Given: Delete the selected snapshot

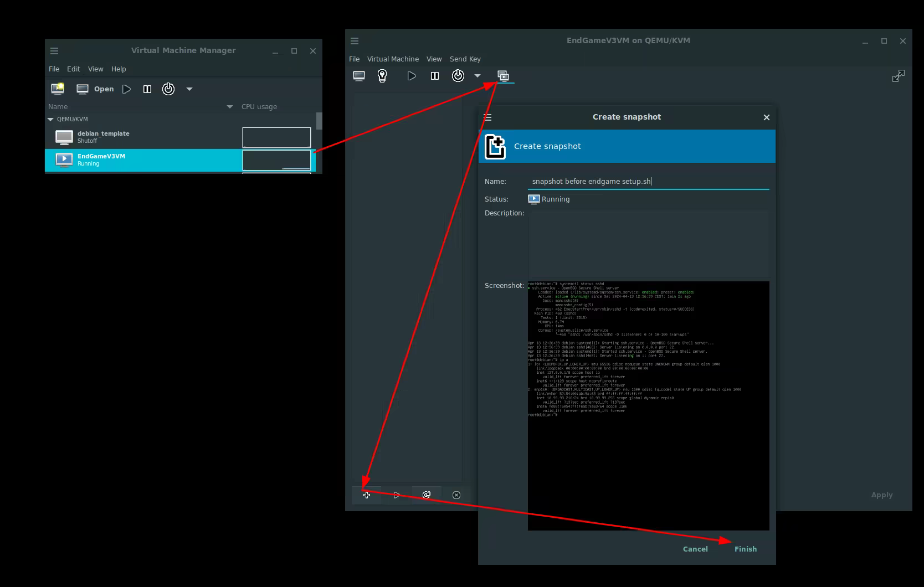Looking at the screenshot, I should pyautogui.click(x=456, y=495).
